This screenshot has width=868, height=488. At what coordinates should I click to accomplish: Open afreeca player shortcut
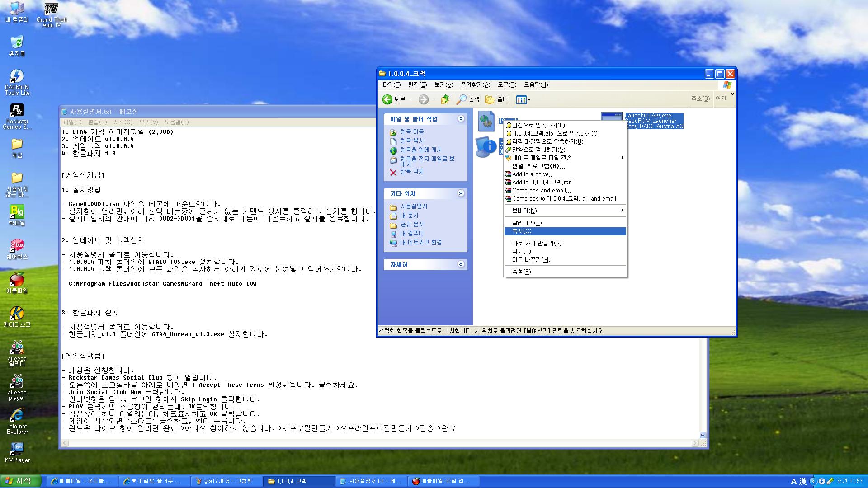tap(17, 387)
